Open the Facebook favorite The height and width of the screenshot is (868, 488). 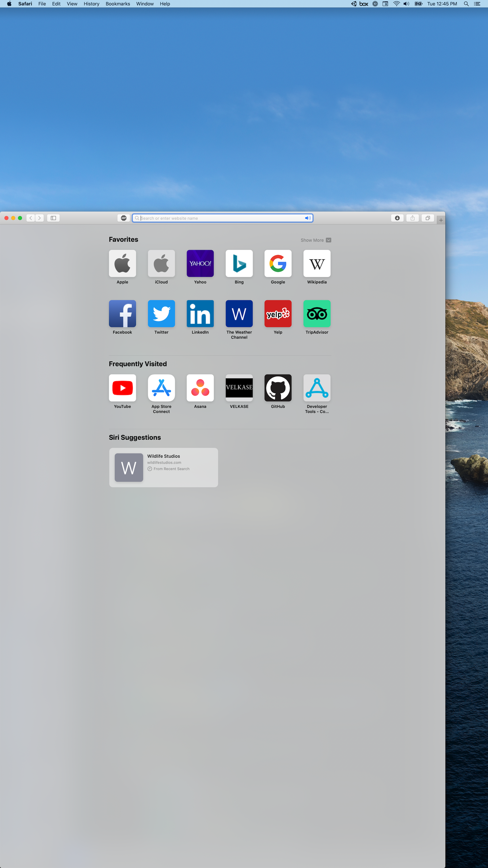click(122, 314)
